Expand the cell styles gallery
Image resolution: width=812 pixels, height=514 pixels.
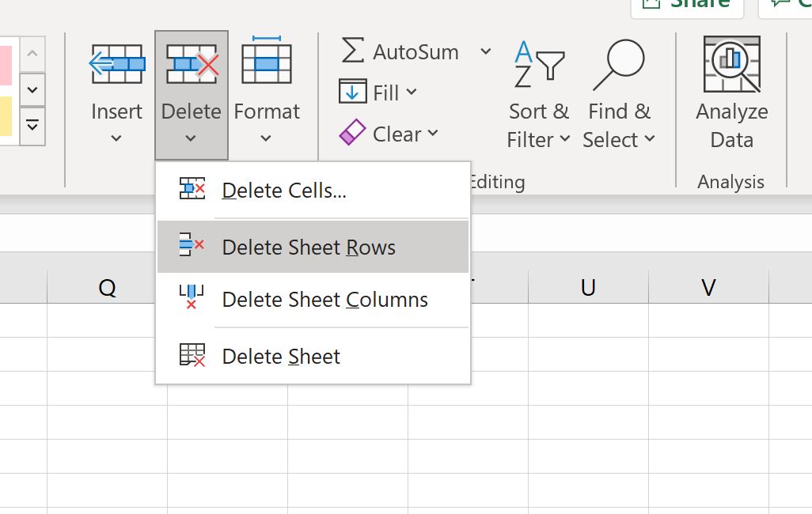(32, 125)
